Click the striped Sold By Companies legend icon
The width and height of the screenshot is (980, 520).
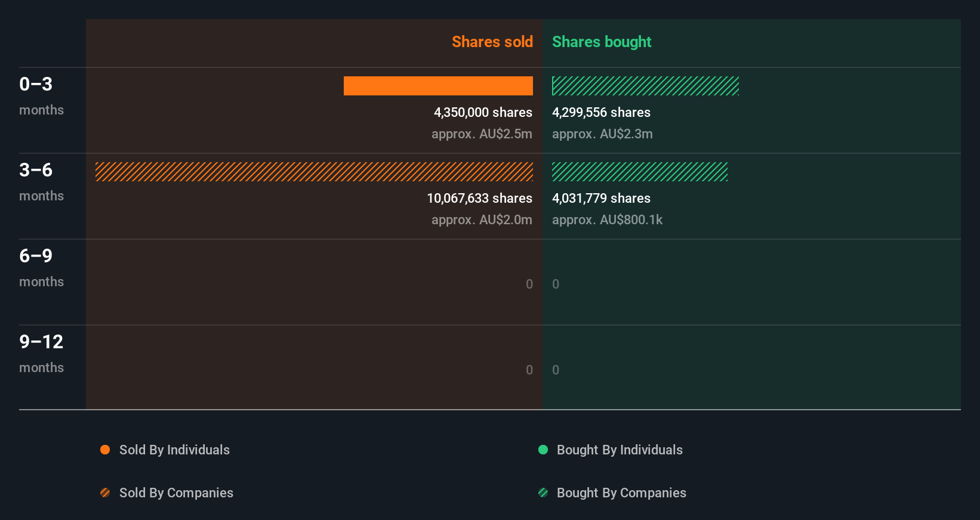tap(105, 493)
